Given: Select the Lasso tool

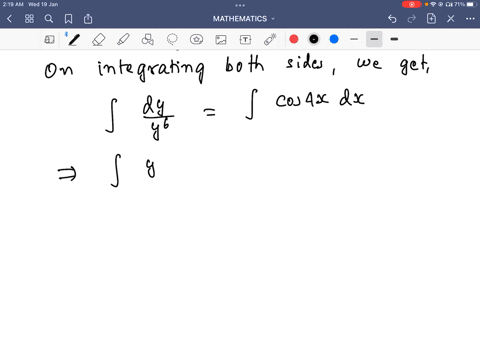Looking at the screenshot, I should [172, 39].
